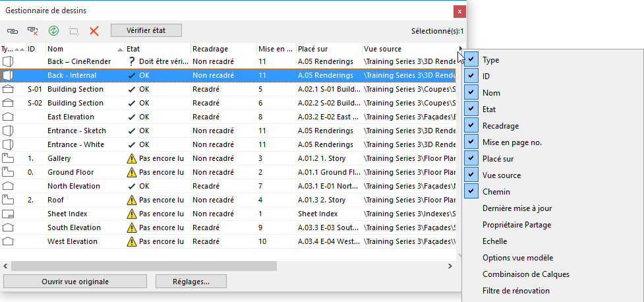Sort by the Nom column header
Viewport: 644px width, 302px height.
pos(85,49)
